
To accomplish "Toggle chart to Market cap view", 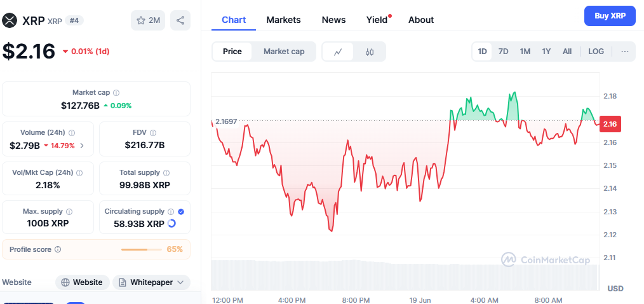I will [283, 52].
